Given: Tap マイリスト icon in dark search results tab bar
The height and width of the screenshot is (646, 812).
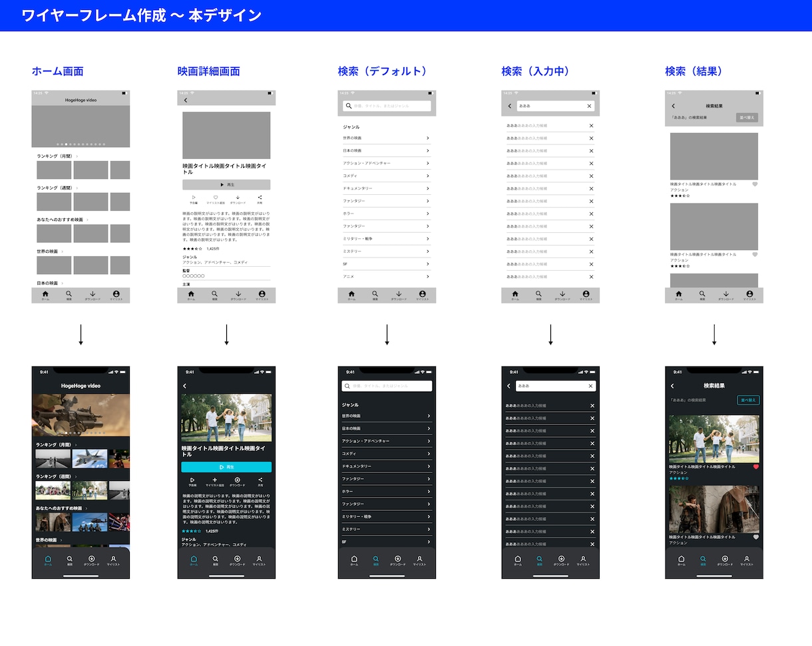Looking at the screenshot, I should coord(747,559).
